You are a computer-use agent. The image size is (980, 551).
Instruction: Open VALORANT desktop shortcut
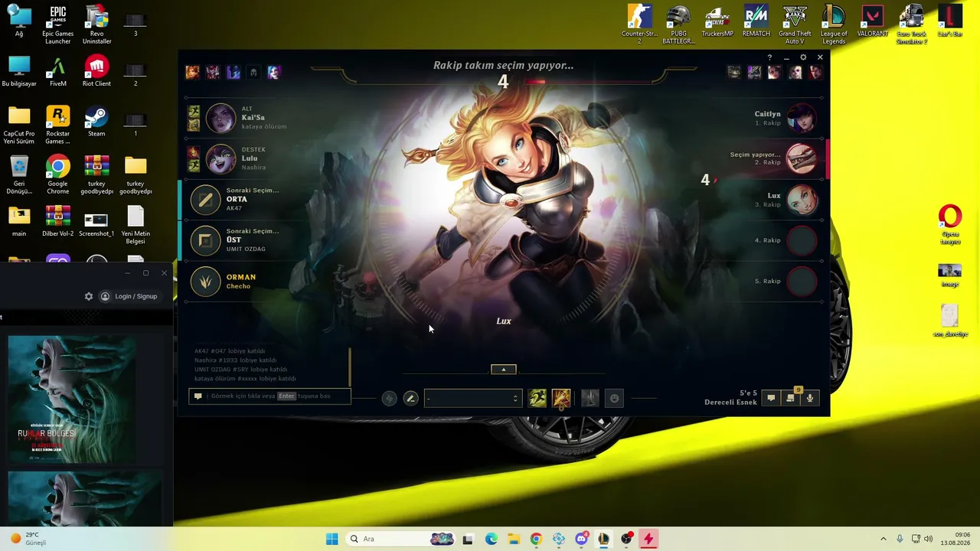[x=873, y=21]
